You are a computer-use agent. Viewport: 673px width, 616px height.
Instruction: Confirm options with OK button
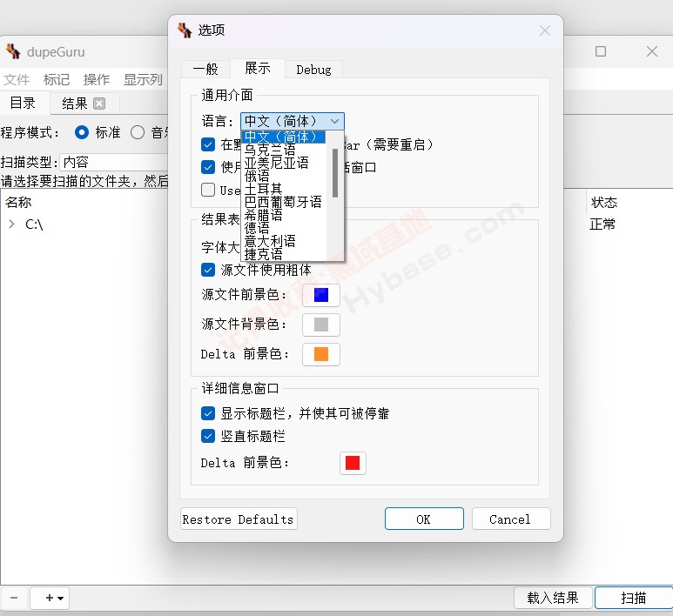coord(424,519)
